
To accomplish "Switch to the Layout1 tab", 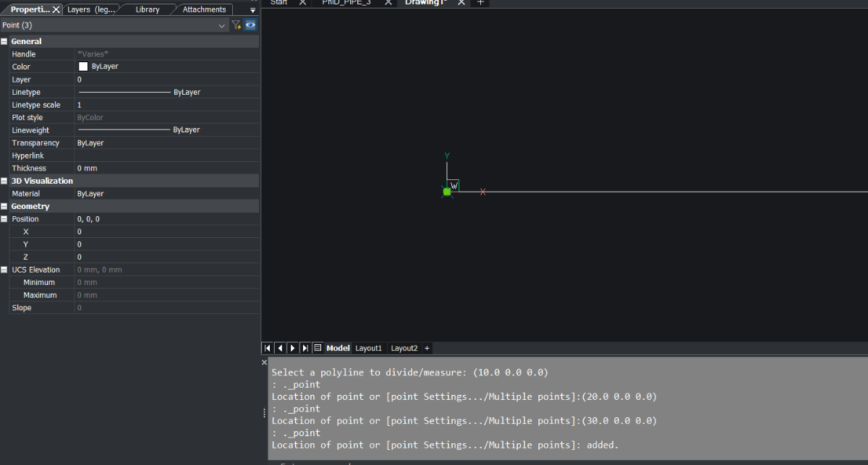I will tap(368, 348).
